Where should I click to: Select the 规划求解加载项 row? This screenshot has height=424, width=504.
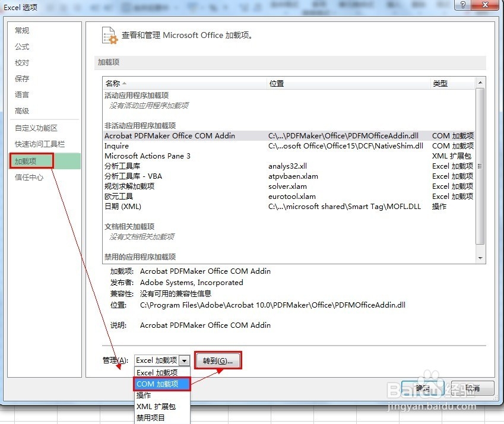pyautogui.click(x=289, y=186)
